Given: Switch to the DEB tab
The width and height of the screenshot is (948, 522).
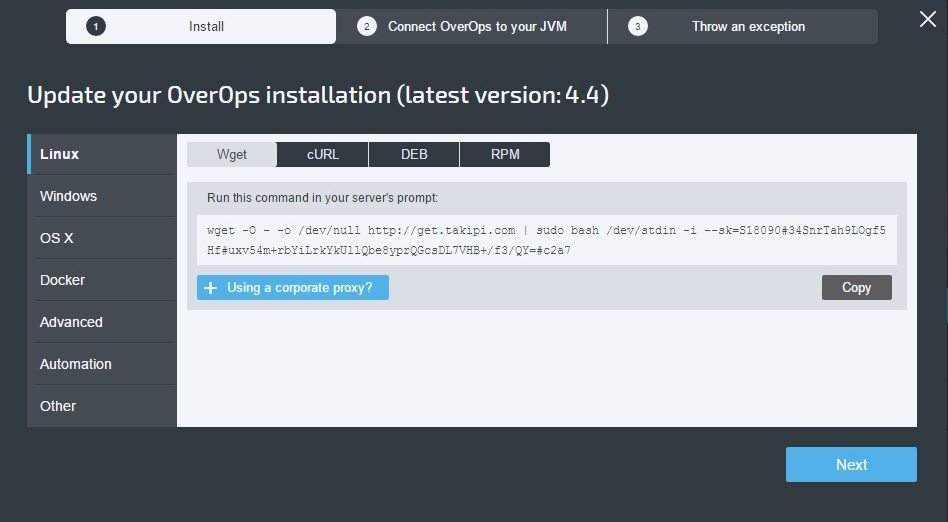Looking at the screenshot, I should 414,154.
